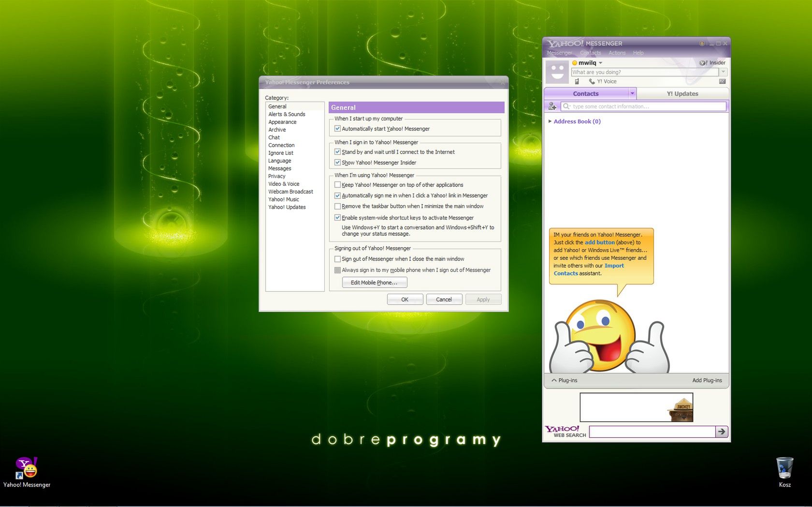
Task: Collapse the Plug-ins panel chevron
Action: click(554, 380)
